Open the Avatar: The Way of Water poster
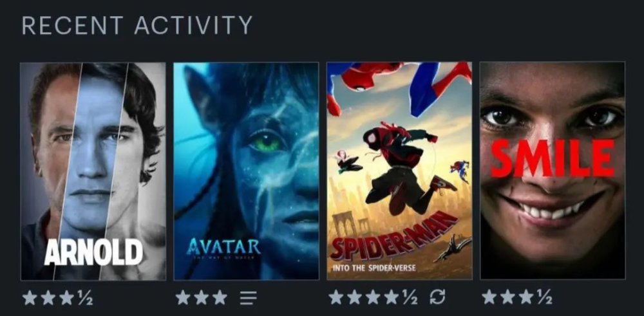This screenshot has height=316, width=644. point(246,171)
